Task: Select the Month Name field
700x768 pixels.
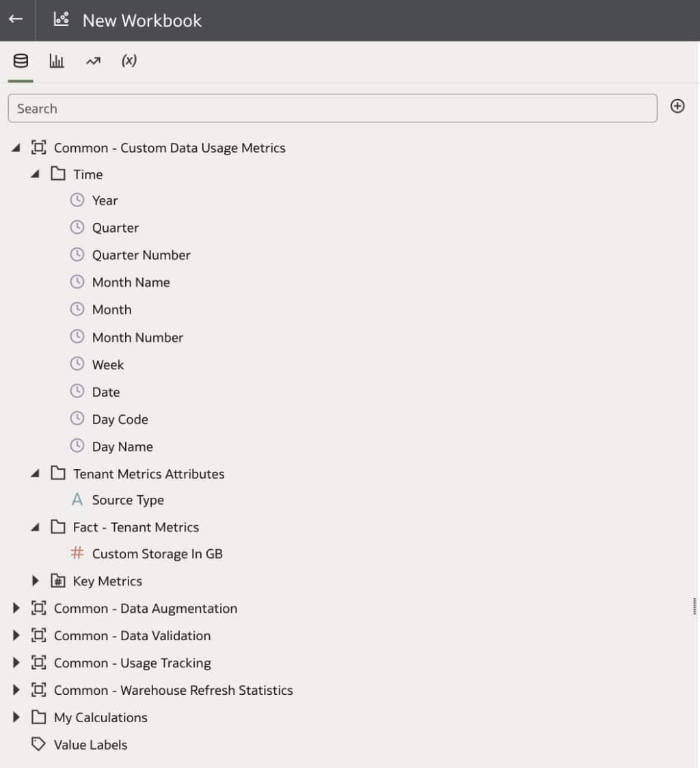Action: click(131, 282)
